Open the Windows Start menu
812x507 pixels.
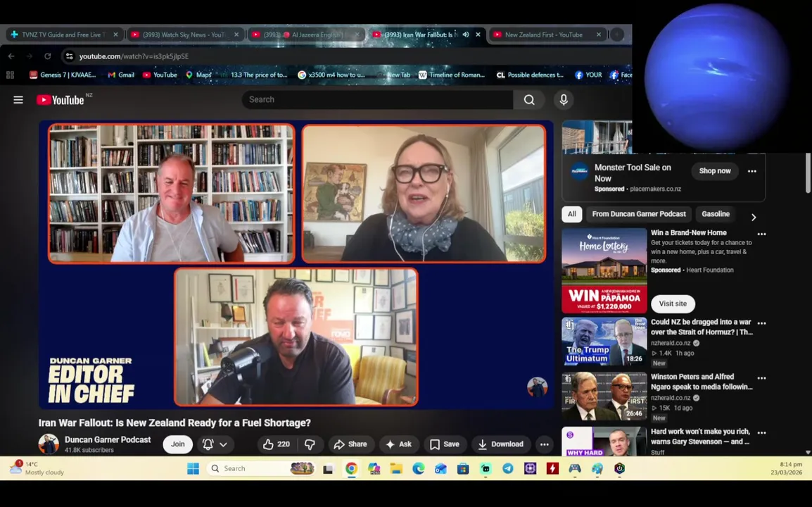coord(194,469)
